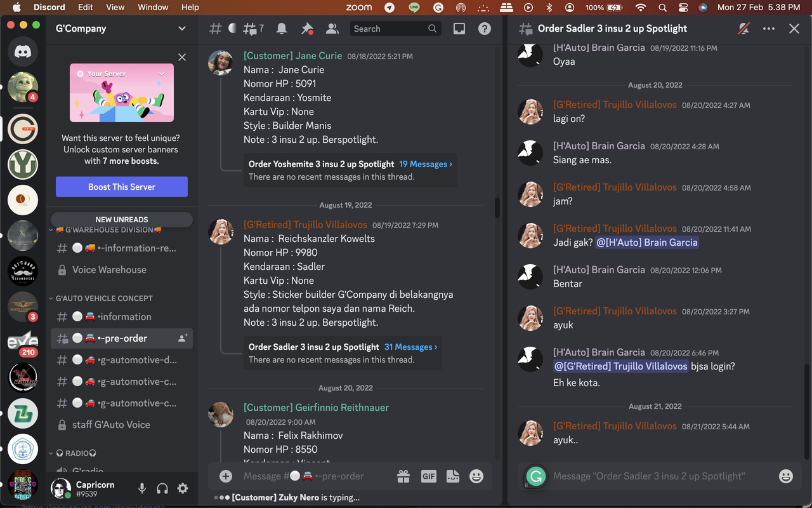Viewport: 812px width, 508px height.
Task: Open G'Company server dropdown menu
Action: 182,29
